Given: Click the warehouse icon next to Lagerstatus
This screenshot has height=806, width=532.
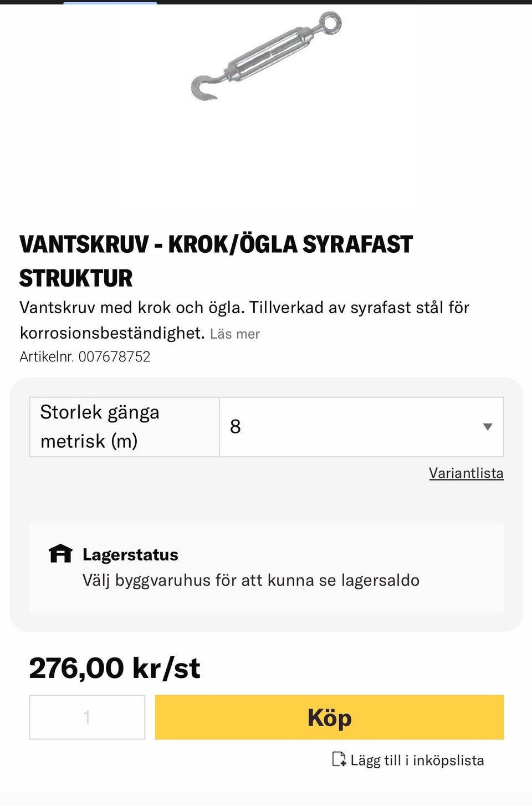Looking at the screenshot, I should [60, 553].
